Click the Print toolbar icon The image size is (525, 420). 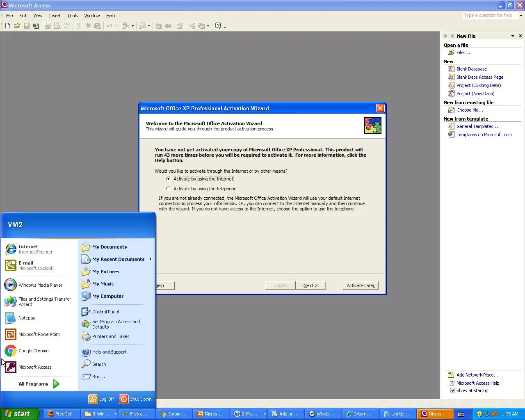(x=48, y=26)
